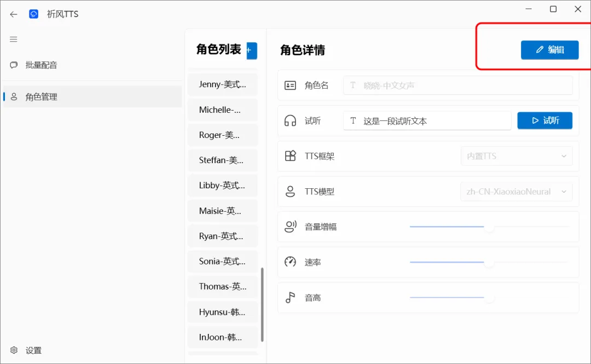
Task: Select Michelle role in list
Action: pos(222,110)
